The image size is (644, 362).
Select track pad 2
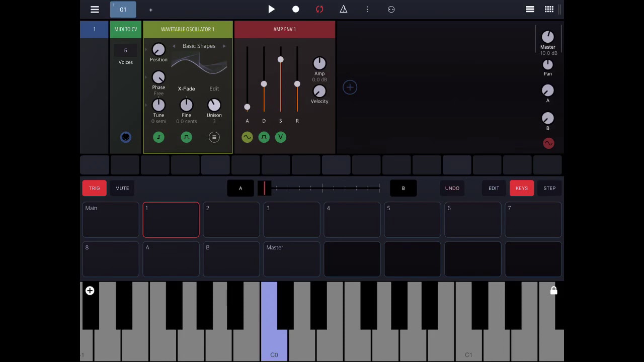point(231,220)
